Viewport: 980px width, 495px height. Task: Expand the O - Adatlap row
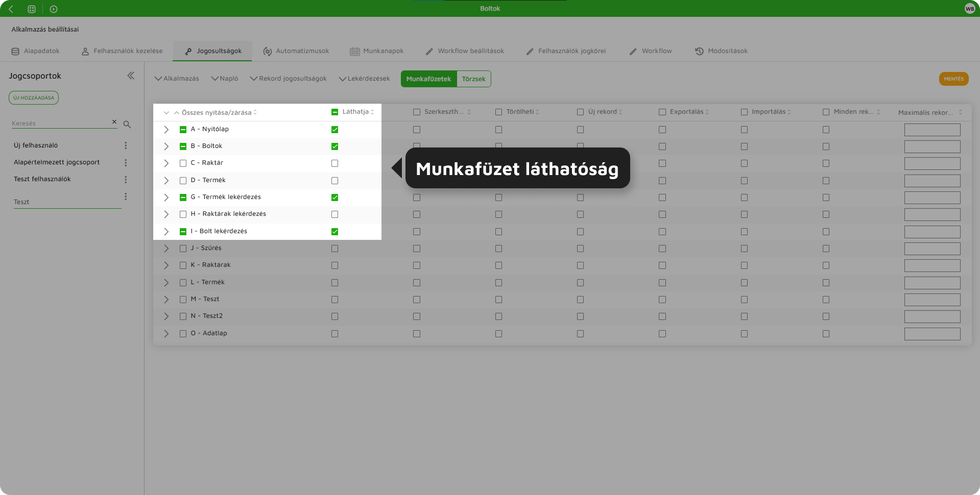166,334
